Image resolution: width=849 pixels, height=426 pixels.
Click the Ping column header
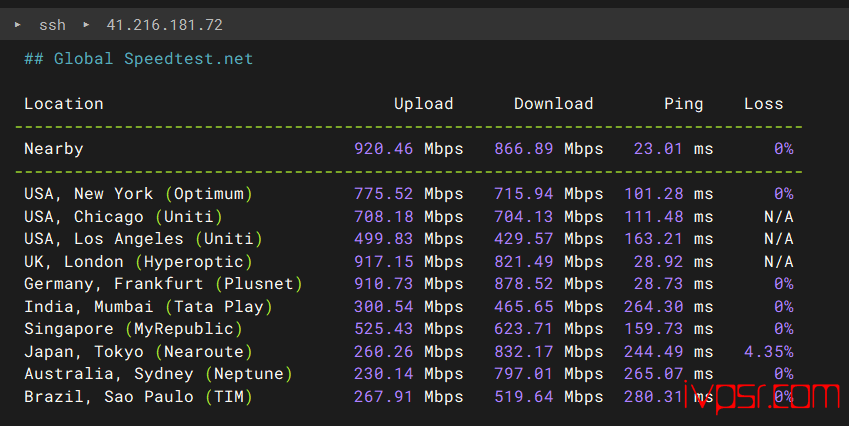tap(683, 104)
